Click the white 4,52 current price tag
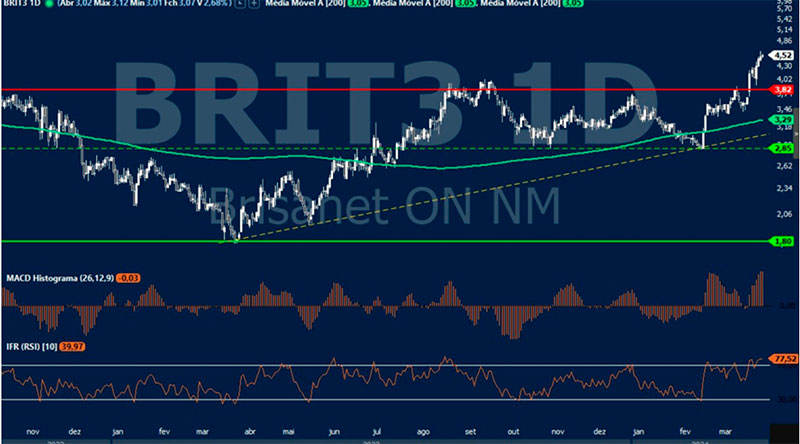Image resolution: width=800 pixels, height=444 pixels. click(782, 55)
